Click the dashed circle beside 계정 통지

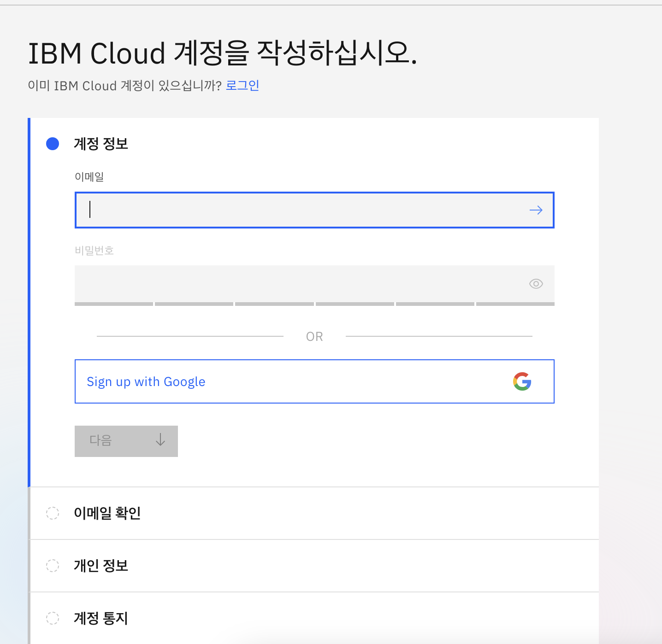pyautogui.click(x=53, y=618)
